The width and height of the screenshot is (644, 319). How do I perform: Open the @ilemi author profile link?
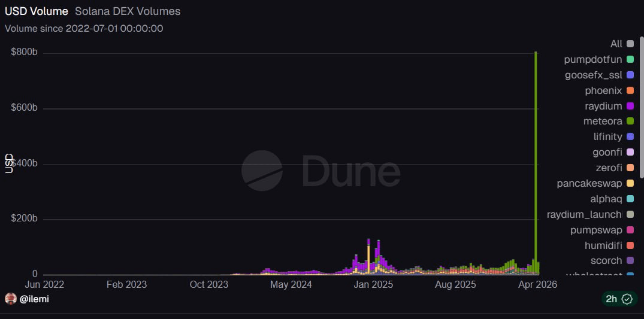[x=34, y=299]
